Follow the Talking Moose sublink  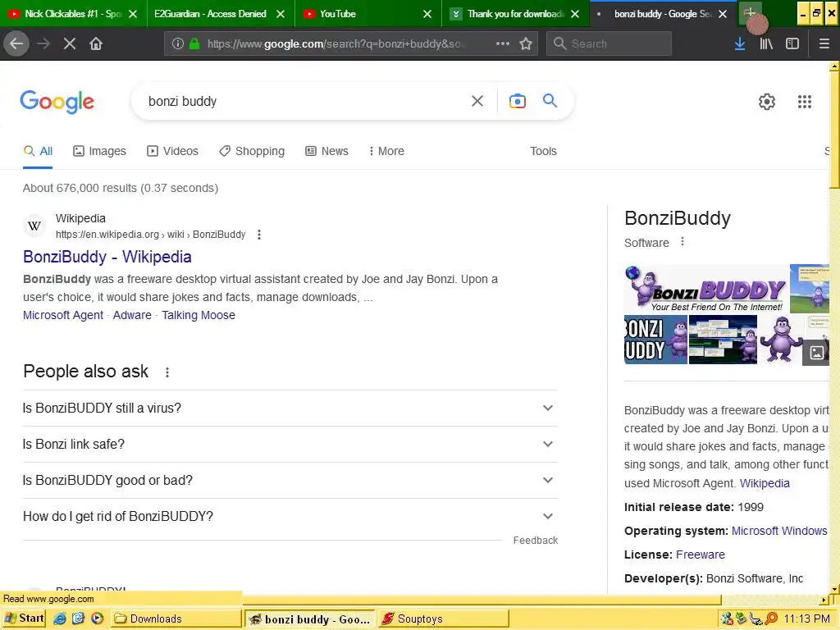coord(199,315)
